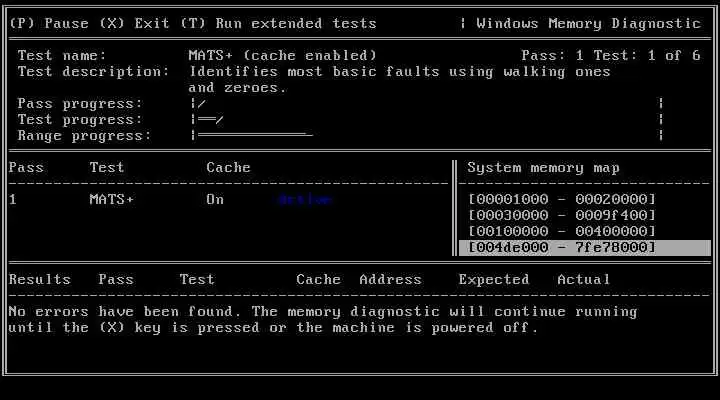The width and height of the screenshot is (720, 400).
Task: Click the Pass 1 Test 1 of 6 counter
Action: (x=611, y=56)
